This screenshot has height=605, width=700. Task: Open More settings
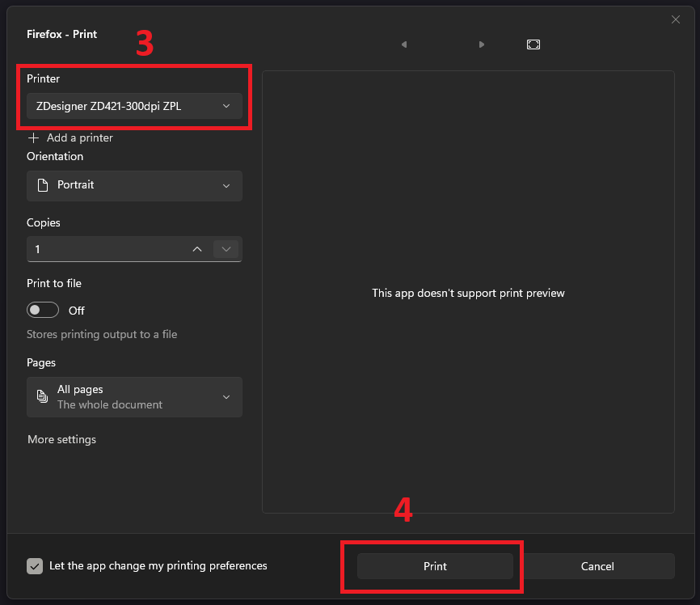[x=61, y=439]
